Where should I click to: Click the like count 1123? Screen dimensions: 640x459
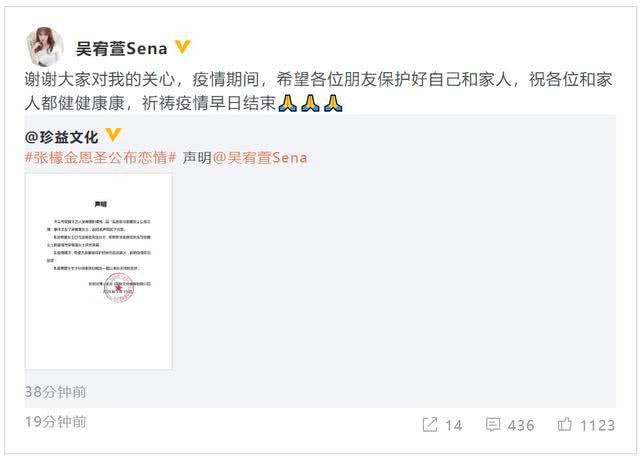click(598, 426)
